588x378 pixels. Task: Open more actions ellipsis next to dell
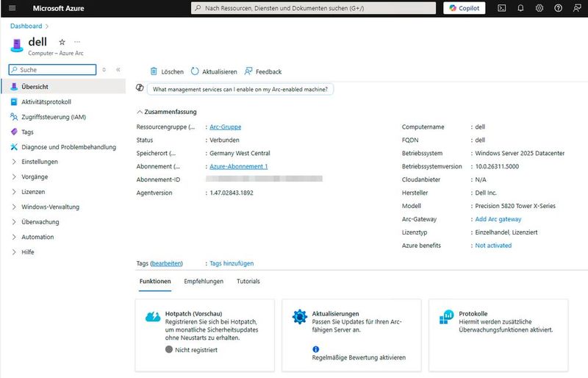pyautogui.click(x=77, y=42)
